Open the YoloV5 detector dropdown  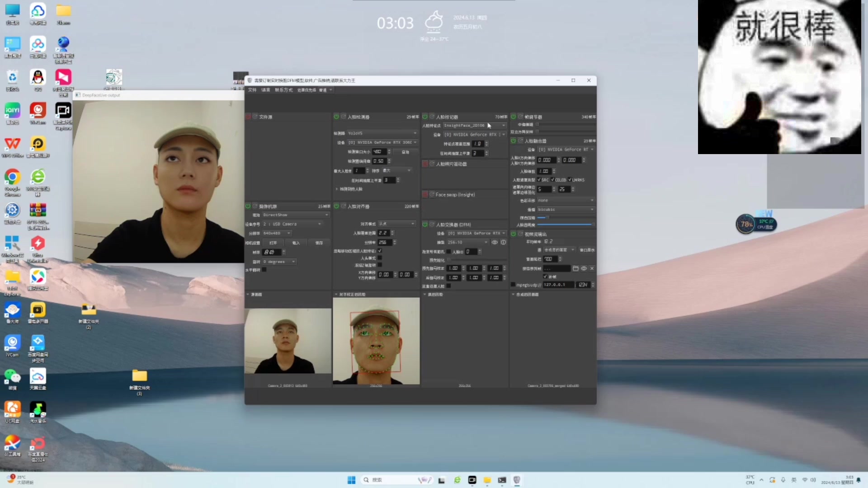coord(382,133)
